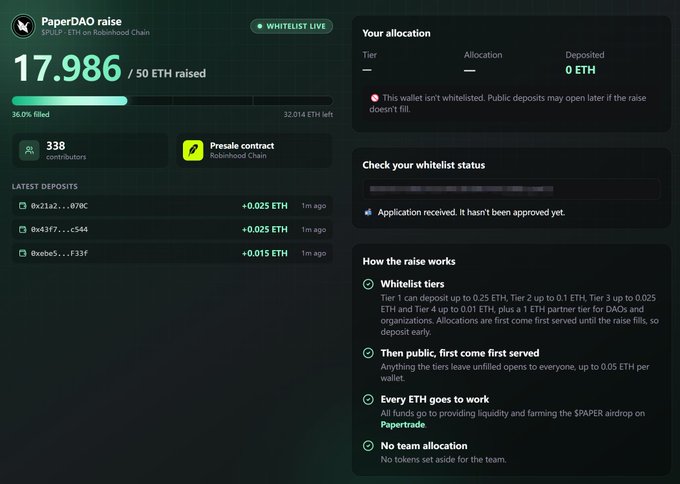Click the Robinhood feather icon

[193, 150]
